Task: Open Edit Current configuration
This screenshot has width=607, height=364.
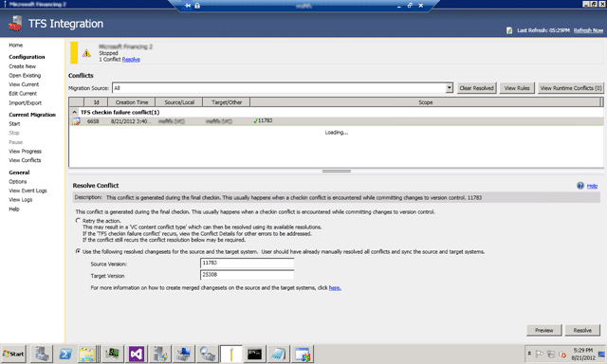Action: tap(23, 94)
